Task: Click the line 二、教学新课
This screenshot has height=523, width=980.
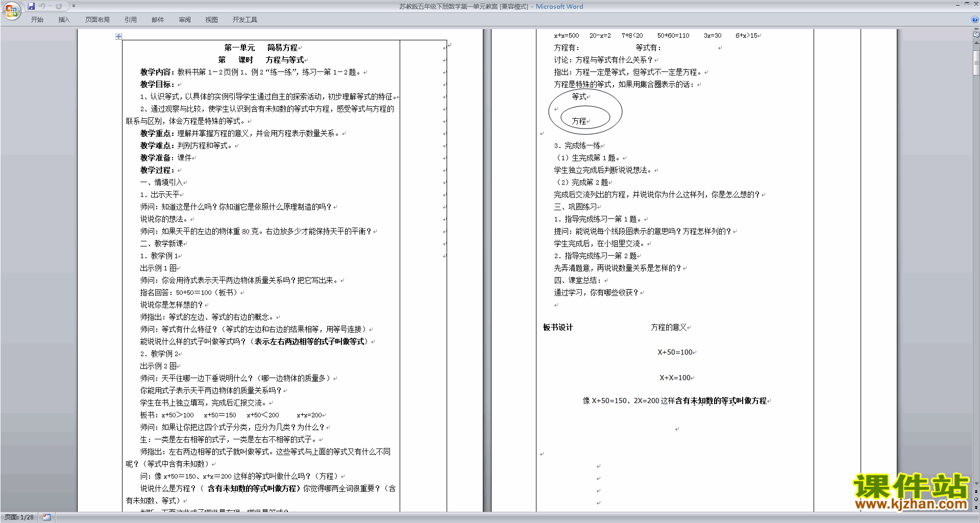Action: (161, 243)
